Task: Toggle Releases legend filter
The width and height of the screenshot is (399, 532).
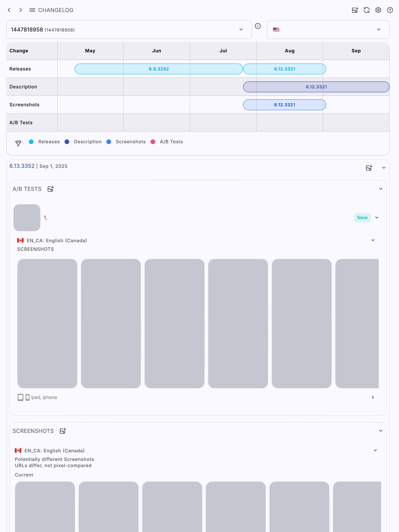Action: [44, 142]
